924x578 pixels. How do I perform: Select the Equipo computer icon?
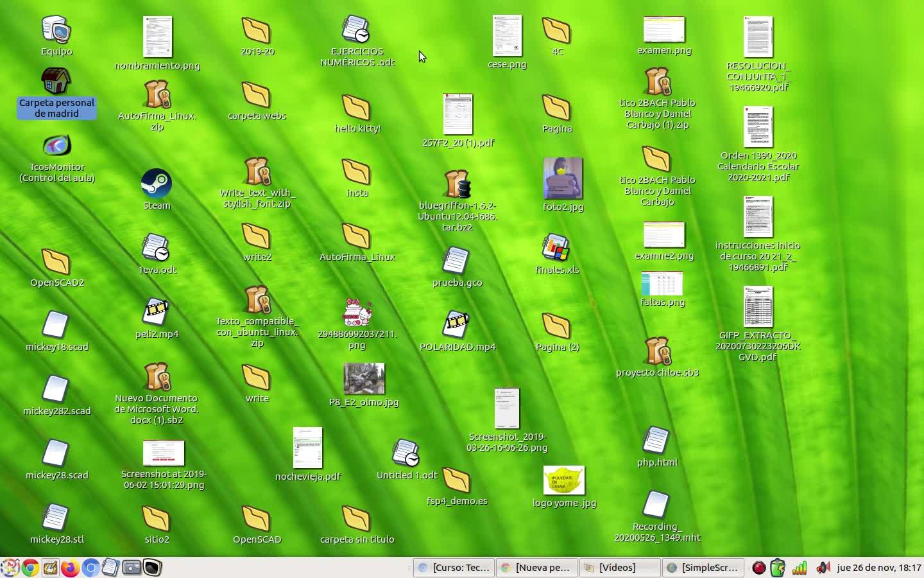(56, 30)
